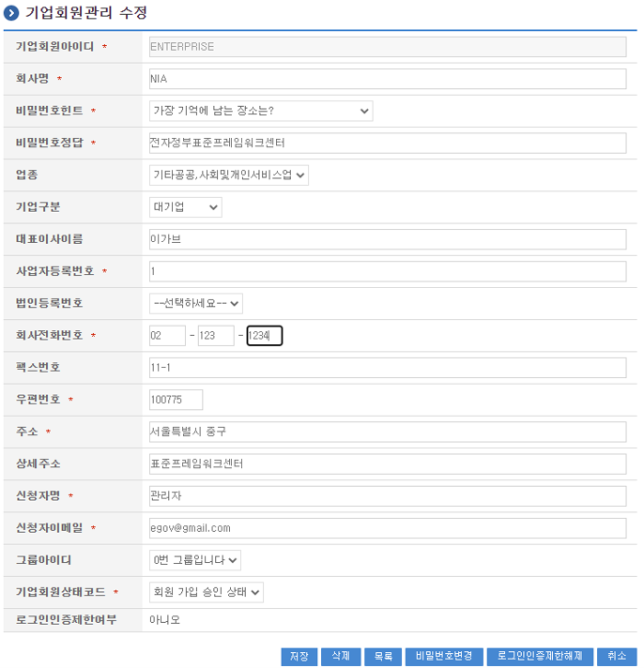Change the 기업회원상태코드 dropdown
Image resolution: width=644 pixels, height=668 pixels.
pos(206,591)
